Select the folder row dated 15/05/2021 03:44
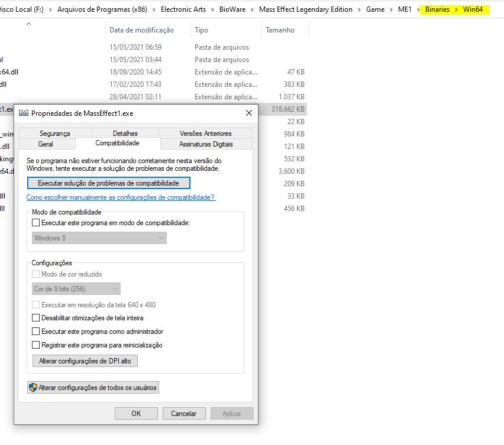The image size is (504, 445). (153, 60)
